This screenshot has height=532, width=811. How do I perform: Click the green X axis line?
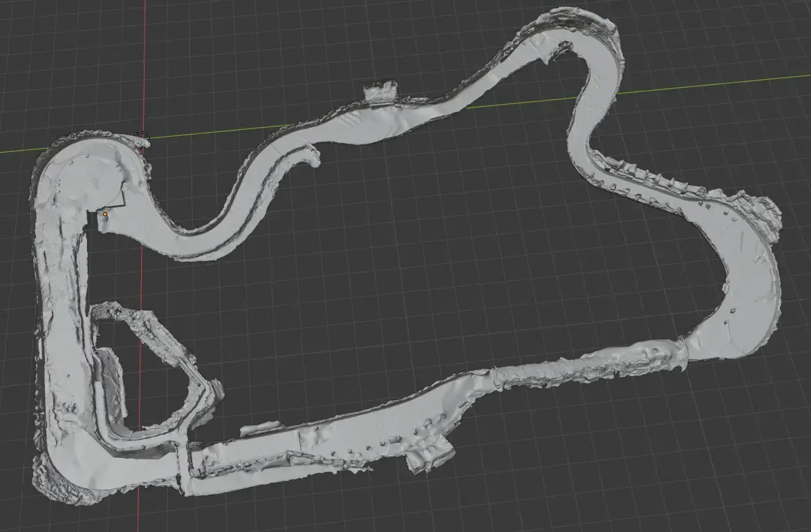tap(691, 86)
